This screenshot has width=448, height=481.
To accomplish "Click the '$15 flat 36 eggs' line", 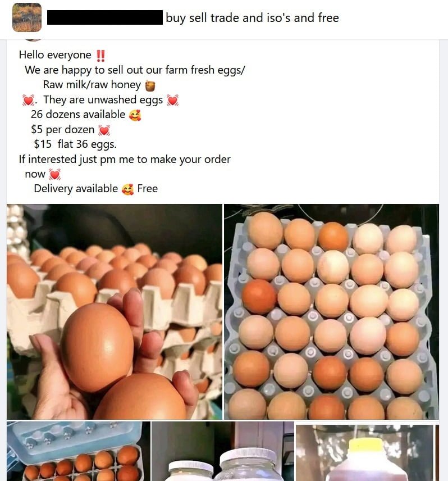I will click(75, 144).
